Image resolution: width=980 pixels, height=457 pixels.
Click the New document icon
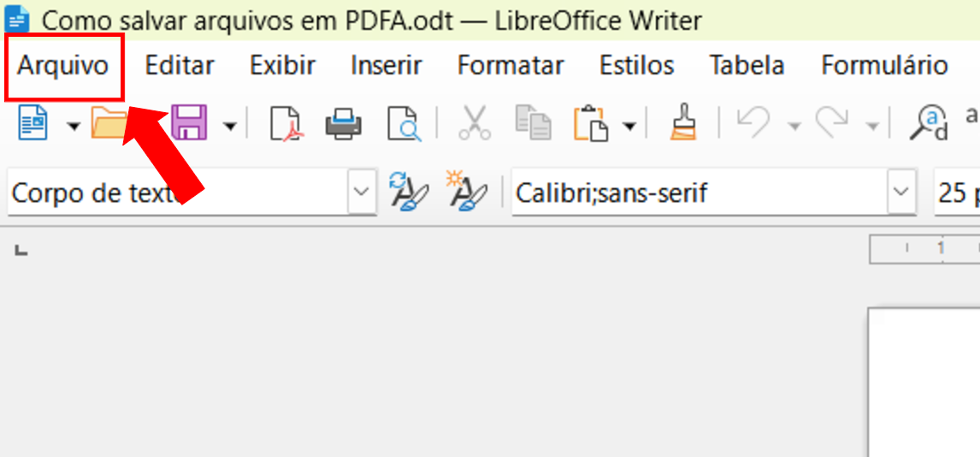click(x=34, y=125)
